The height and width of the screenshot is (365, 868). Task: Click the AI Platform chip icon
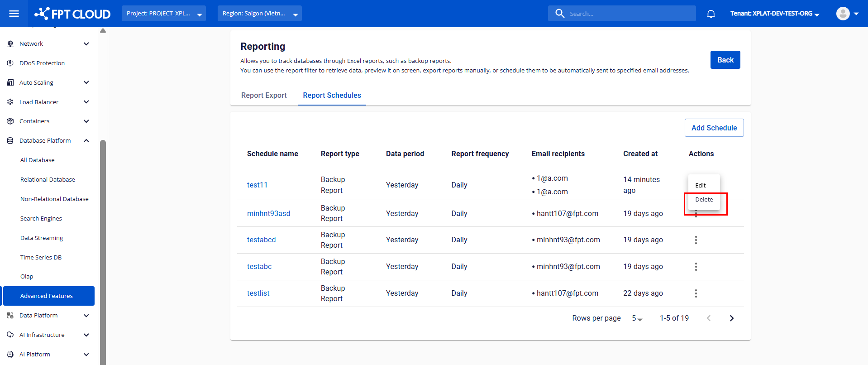coord(10,355)
